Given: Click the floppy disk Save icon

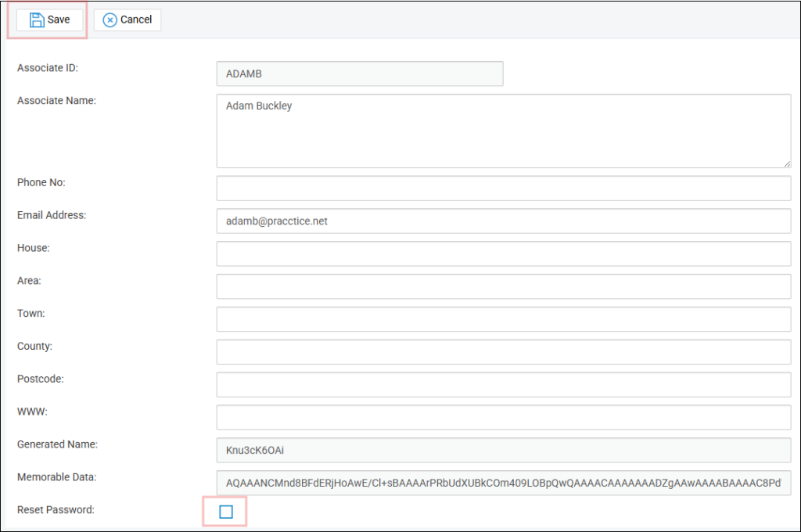Looking at the screenshot, I should tap(36, 20).
